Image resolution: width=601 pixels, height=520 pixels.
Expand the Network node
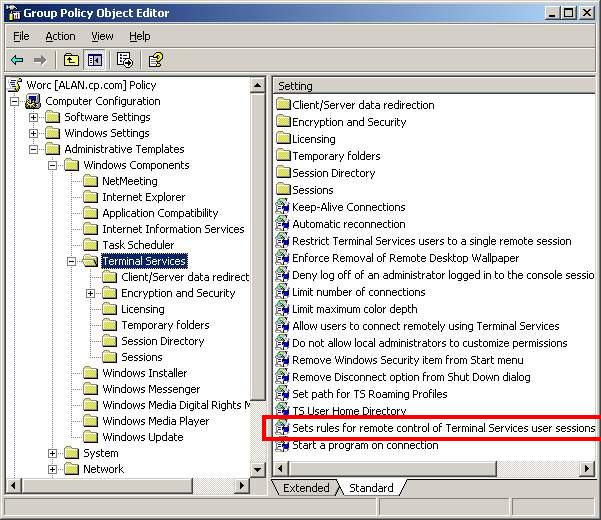pyautogui.click(x=53, y=469)
